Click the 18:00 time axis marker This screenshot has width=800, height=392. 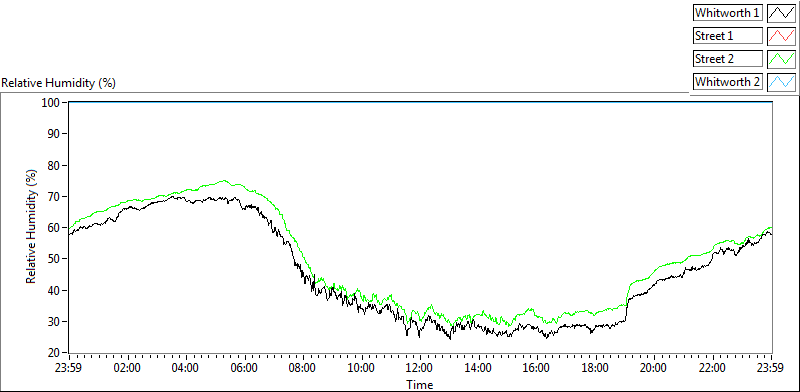point(596,368)
